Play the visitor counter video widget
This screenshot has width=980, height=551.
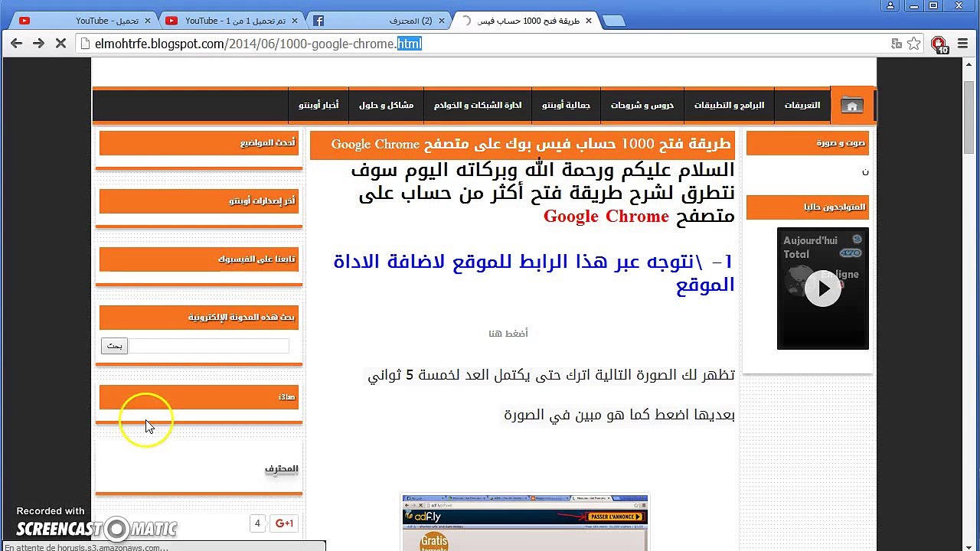click(x=823, y=289)
